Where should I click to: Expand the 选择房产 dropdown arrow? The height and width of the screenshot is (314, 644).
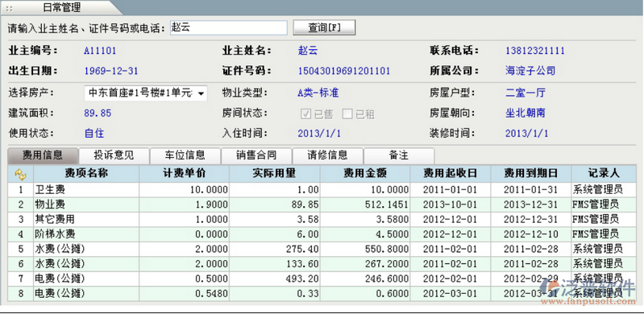(x=201, y=93)
